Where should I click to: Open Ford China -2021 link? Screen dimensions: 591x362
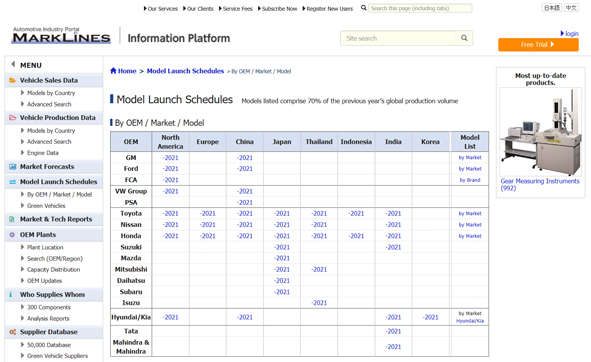pos(245,169)
